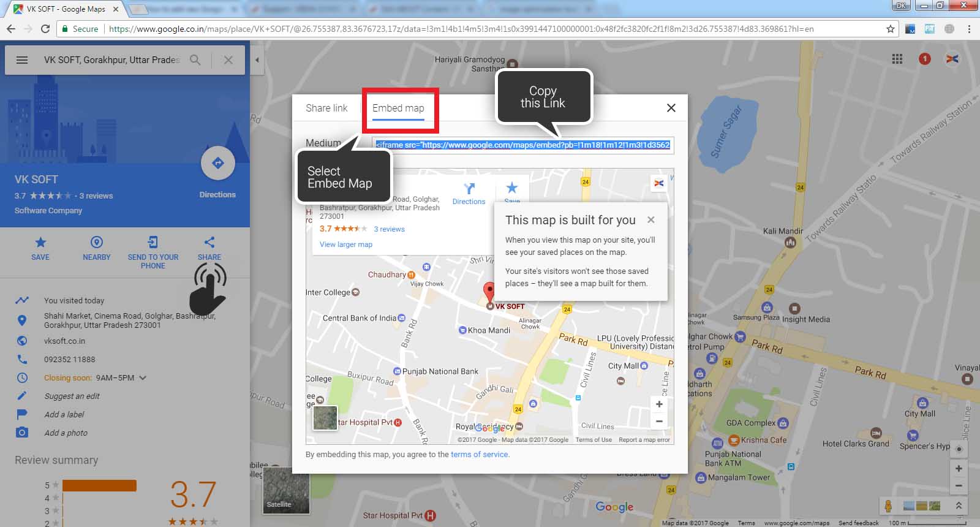The width and height of the screenshot is (980, 527).
Task: Click Star Hospital Pvt marker at bottom
Action: (x=431, y=516)
